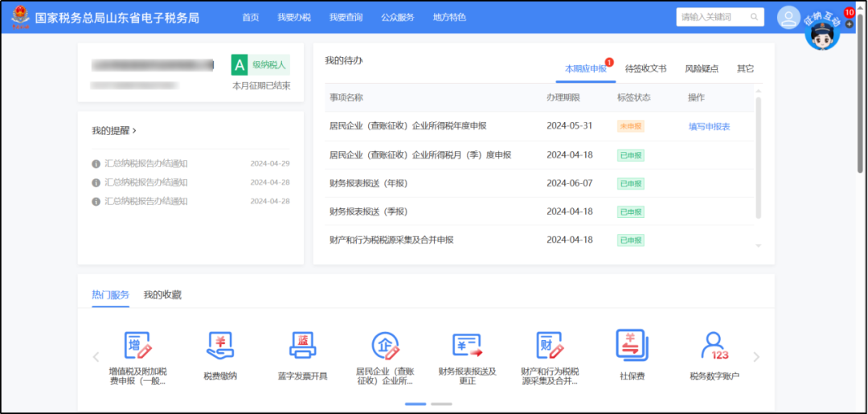Viewport: 868px width, 414px height.
Task: Select the second carousel page indicator
Action: (441, 404)
